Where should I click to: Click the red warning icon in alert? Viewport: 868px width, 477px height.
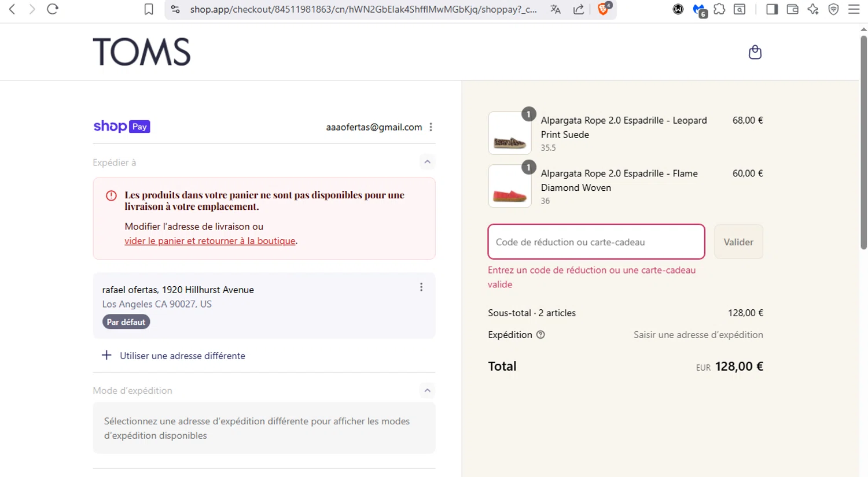coord(111,196)
